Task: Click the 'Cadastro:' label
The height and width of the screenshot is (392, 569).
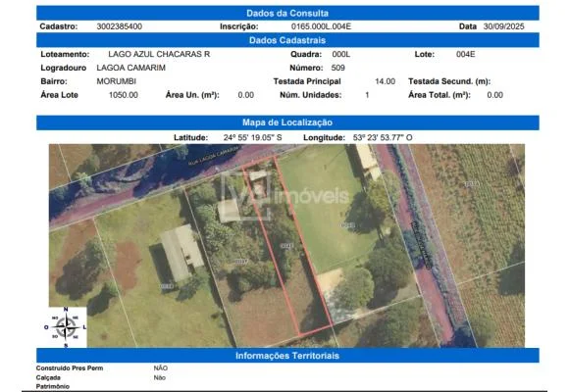Action: click(59, 26)
